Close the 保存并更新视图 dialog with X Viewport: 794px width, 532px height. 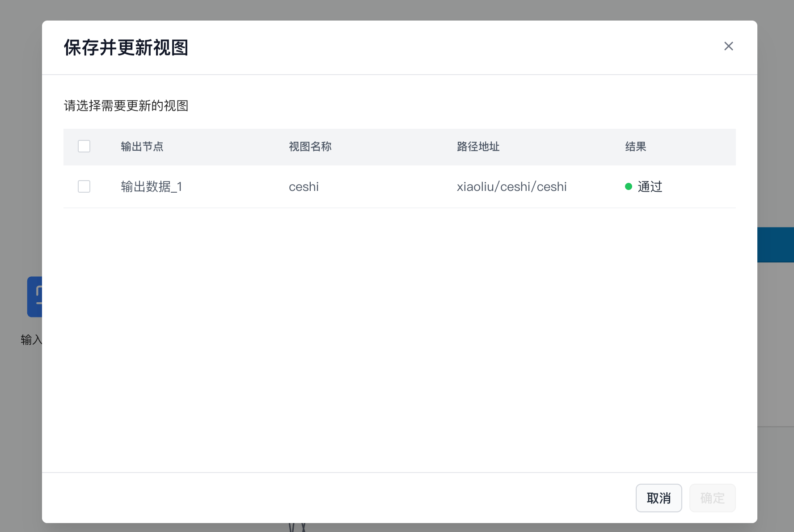point(728,46)
